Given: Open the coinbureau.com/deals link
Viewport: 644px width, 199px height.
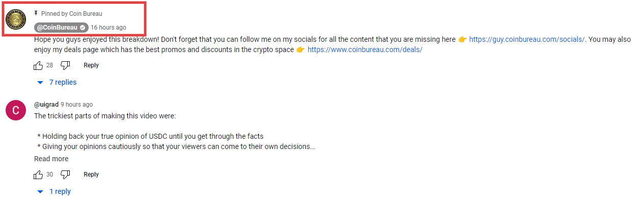Looking at the screenshot, I should pyautogui.click(x=365, y=49).
